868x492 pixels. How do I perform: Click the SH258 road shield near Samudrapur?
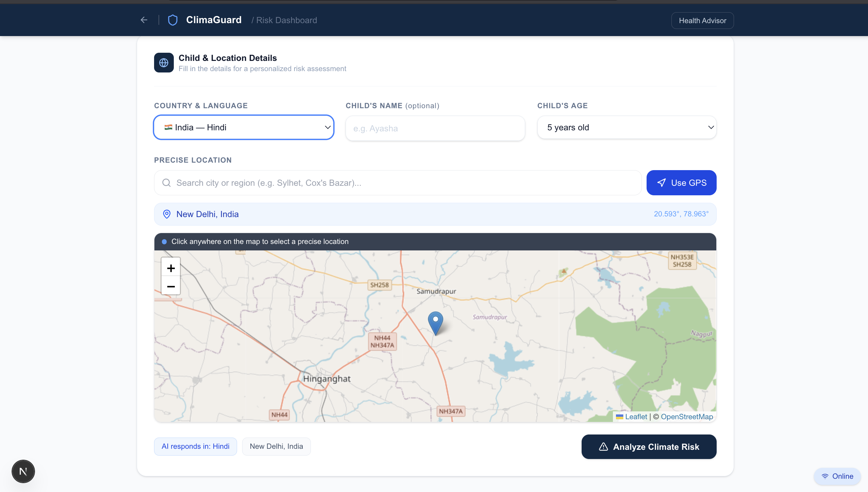pos(379,285)
